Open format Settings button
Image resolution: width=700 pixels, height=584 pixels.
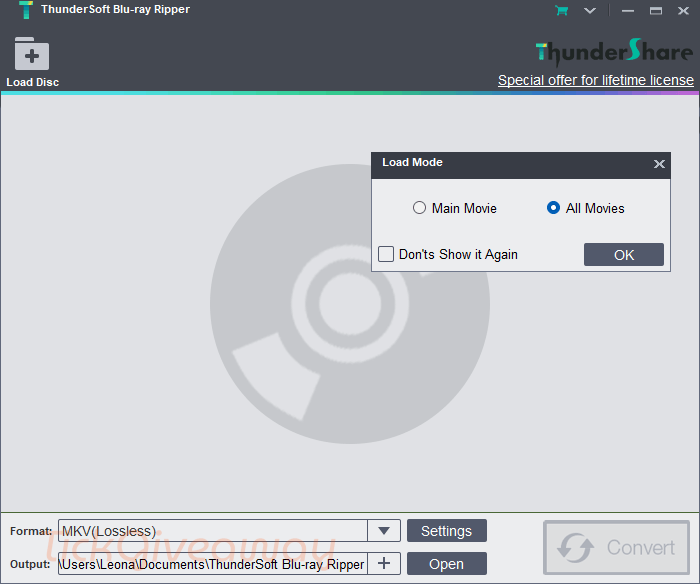[446, 531]
